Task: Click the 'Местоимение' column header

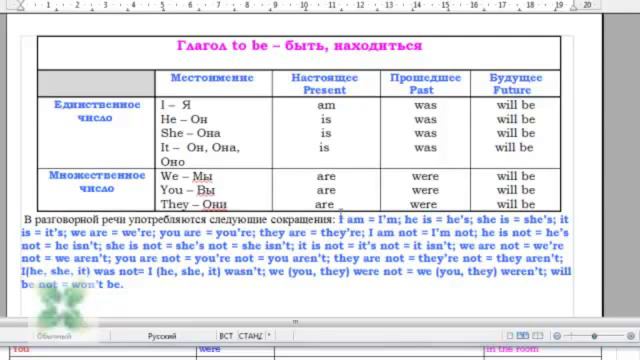Action: click(x=212, y=78)
